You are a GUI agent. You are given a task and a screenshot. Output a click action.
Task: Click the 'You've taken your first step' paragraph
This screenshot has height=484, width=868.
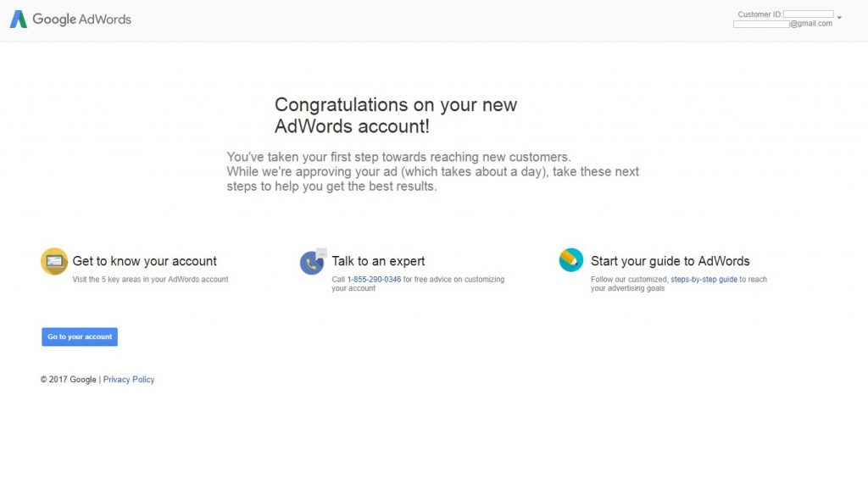(432, 172)
